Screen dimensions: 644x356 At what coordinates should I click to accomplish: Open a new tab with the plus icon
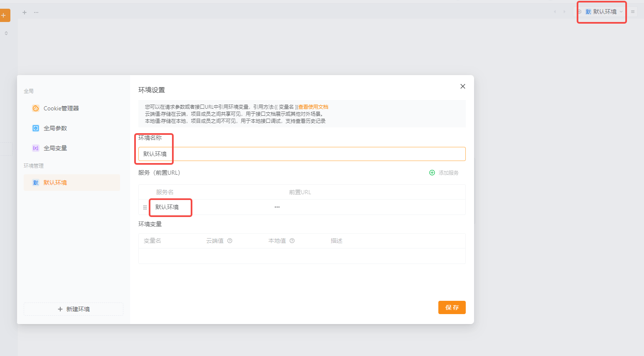click(25, 12)
